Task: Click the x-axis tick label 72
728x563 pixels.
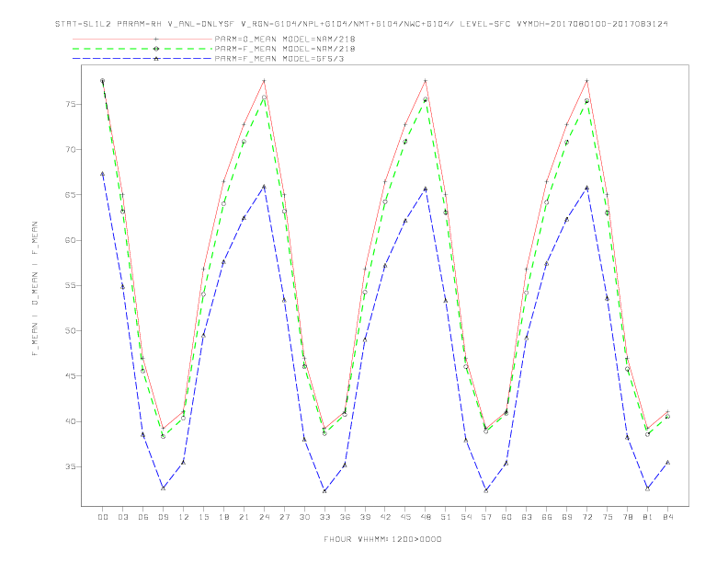Action: (x=586, y=517)
